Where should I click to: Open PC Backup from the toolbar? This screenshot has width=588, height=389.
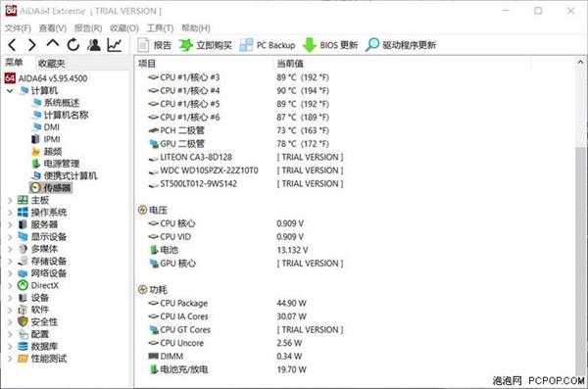[268, 45]
